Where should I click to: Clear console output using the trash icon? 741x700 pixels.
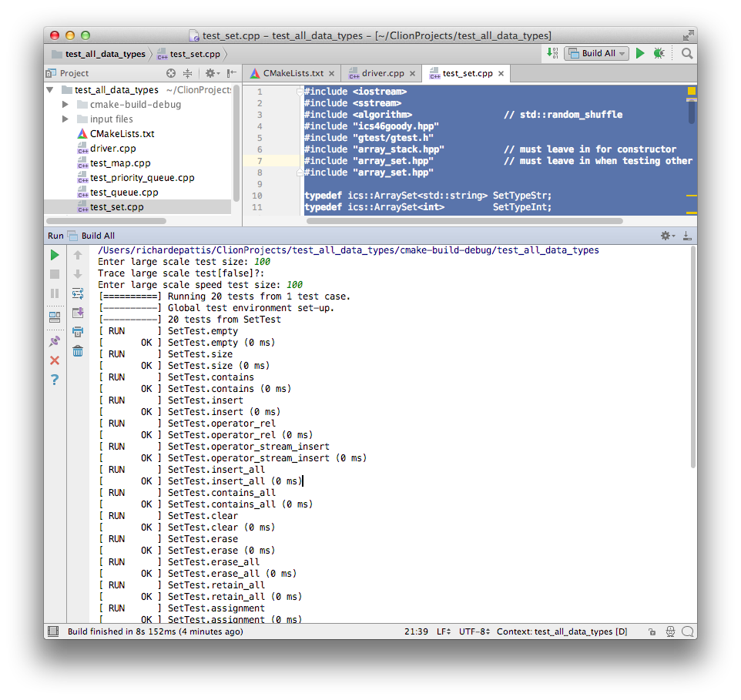pos(77,350)
